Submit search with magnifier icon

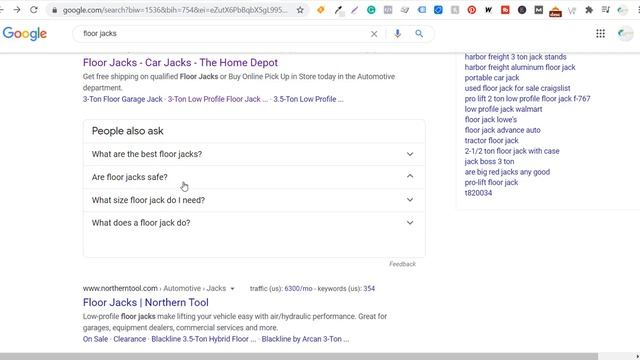click(419, 34)
